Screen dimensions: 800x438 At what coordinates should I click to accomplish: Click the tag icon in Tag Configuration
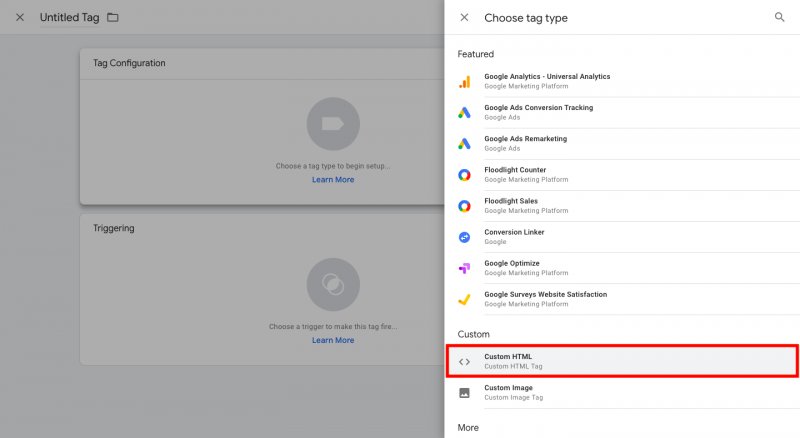click(333, 124)
